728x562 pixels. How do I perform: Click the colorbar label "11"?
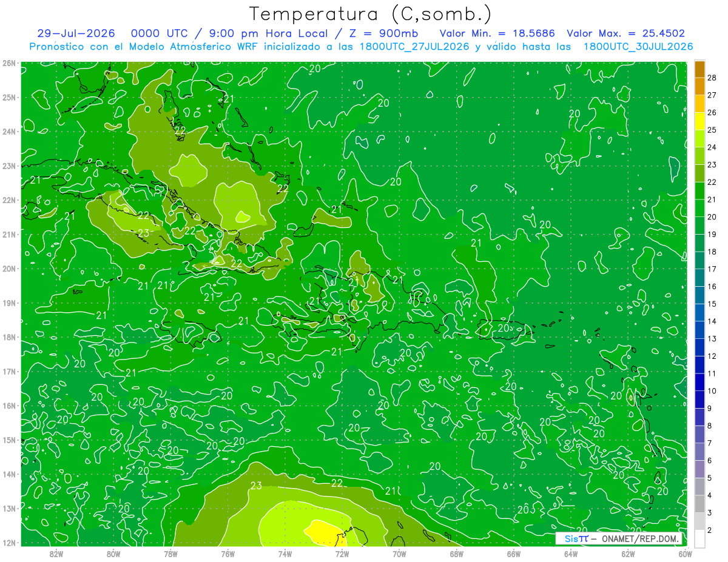pyautogui.click(x=712, y=373)
